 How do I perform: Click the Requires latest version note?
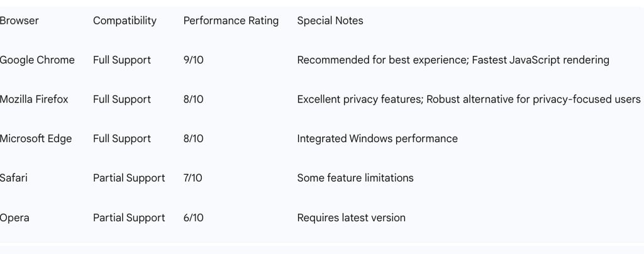coord(351,218)
